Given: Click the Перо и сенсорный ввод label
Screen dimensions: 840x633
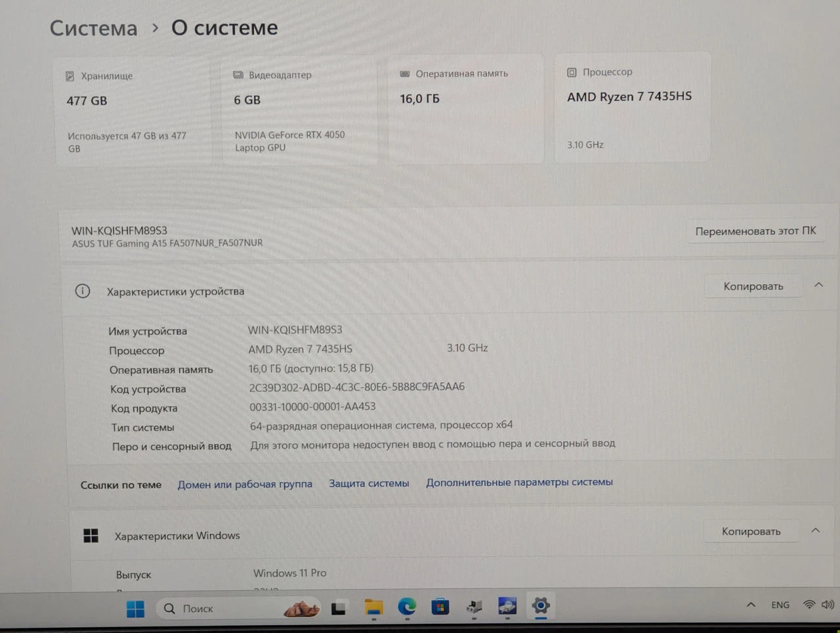Looking at the screenshot, I should click(x=171, y=447).
